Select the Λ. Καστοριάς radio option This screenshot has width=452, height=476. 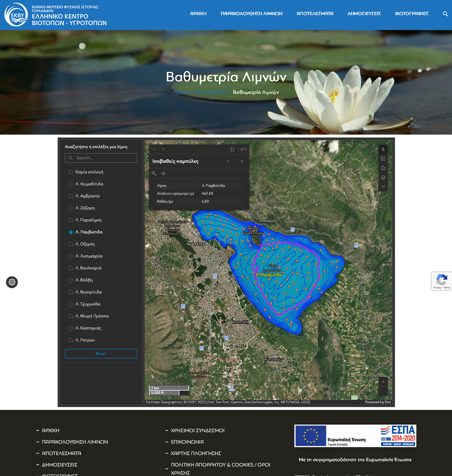[x=71, y=328]
